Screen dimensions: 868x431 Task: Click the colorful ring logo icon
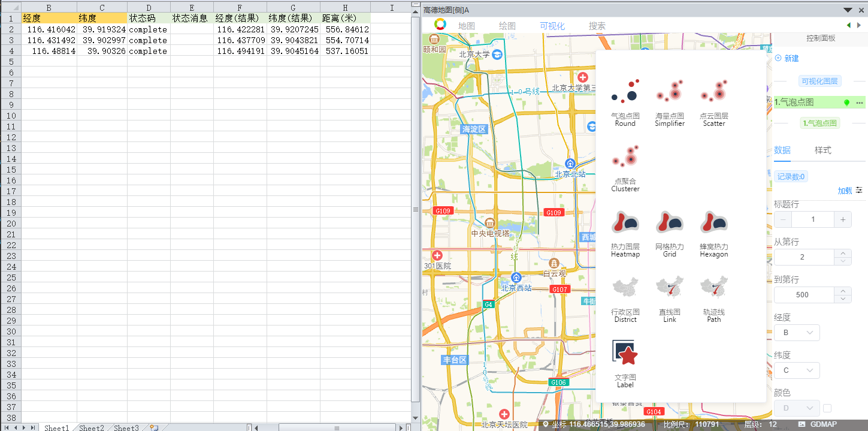click(x=440, y=25)
